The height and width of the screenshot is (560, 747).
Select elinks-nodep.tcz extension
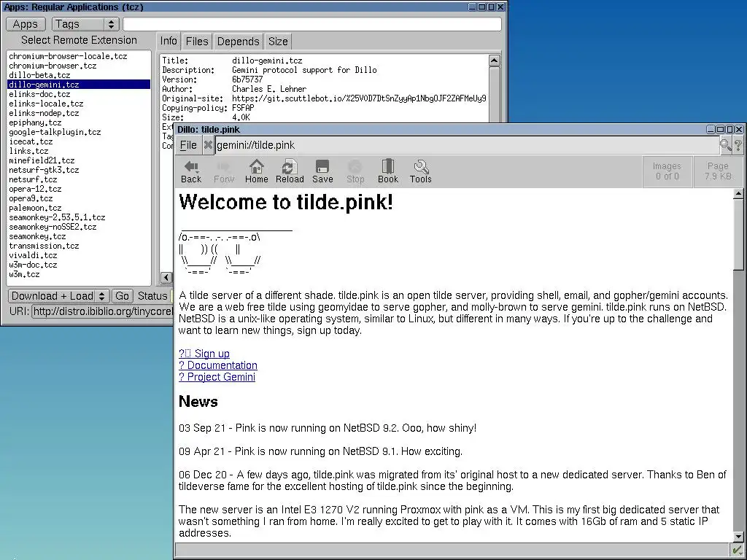click(79, 113)
